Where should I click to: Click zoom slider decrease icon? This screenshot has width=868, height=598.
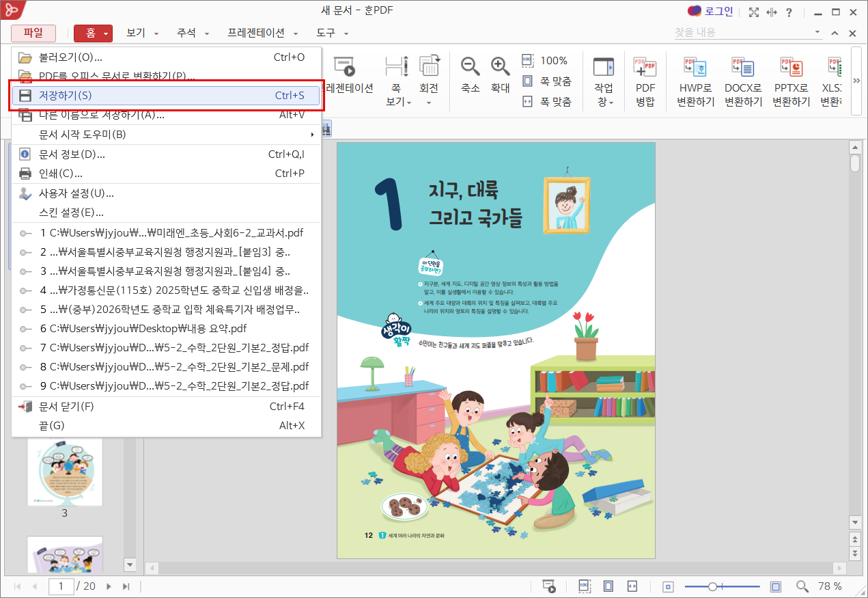[668, 586]
